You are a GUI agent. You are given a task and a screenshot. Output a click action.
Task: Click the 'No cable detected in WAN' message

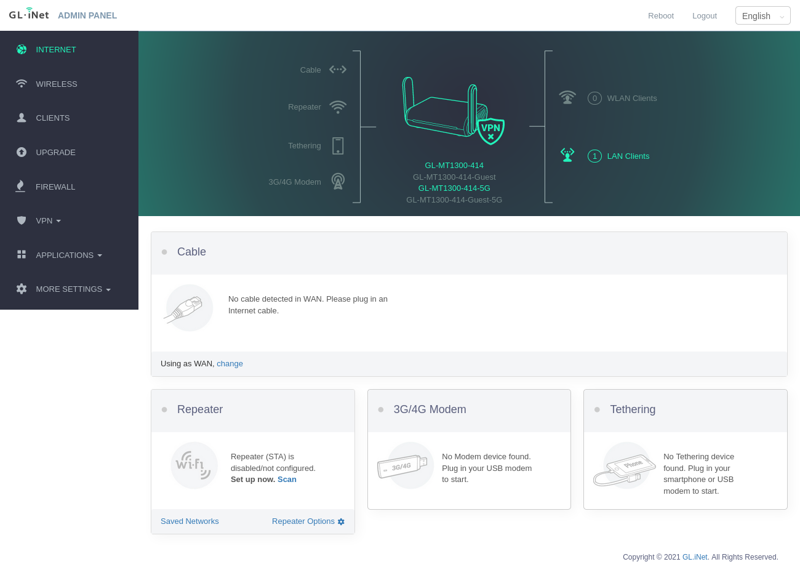(x=308, y=305)
